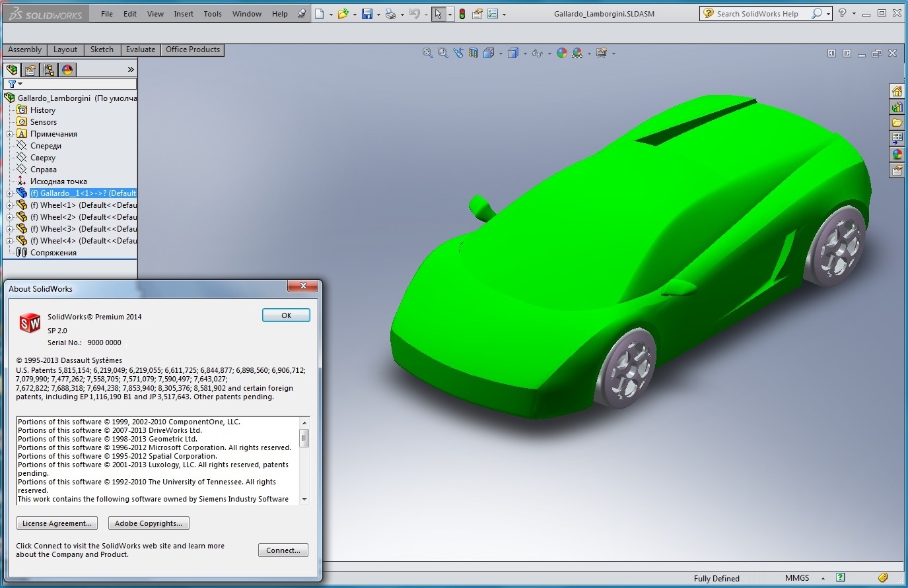Click the Hide/Show Items glasses icon

537,53
